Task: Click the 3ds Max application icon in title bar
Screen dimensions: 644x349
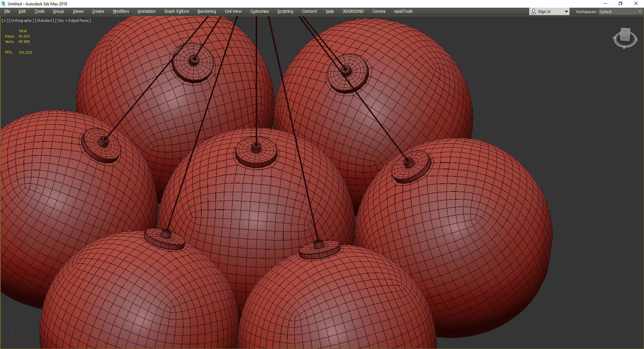Action: 3,4
